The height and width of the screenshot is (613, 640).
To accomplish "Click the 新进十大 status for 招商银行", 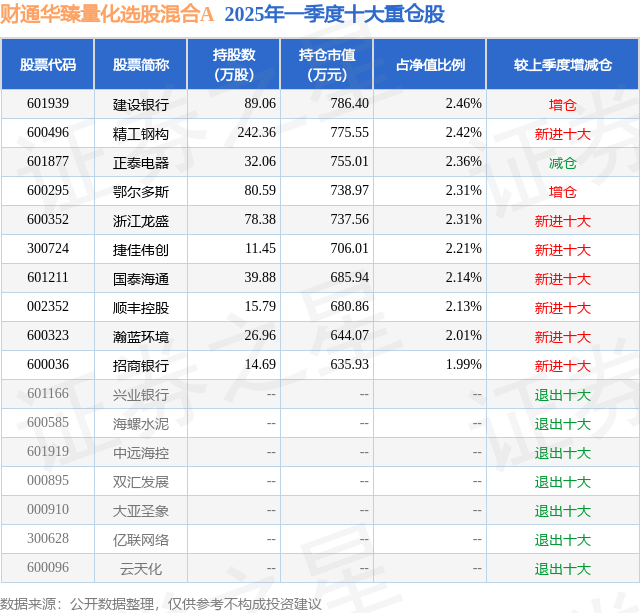I will point(562,366).
